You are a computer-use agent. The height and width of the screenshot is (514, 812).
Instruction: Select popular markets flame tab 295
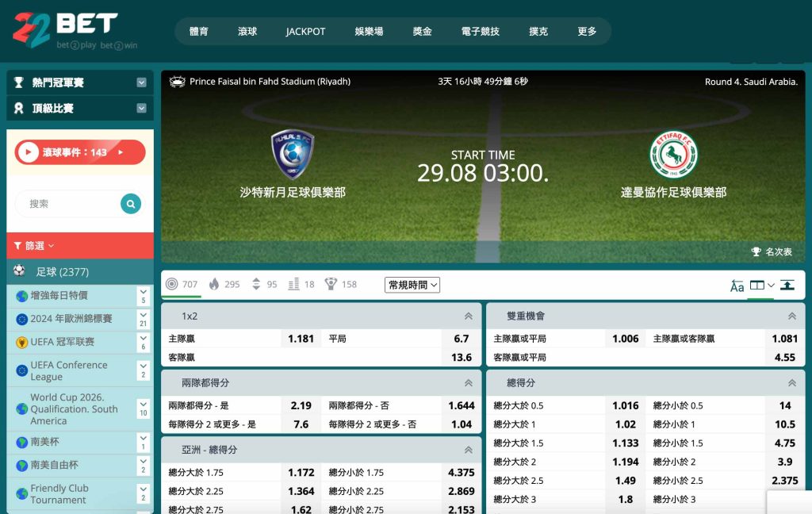(x=224, y=284)
